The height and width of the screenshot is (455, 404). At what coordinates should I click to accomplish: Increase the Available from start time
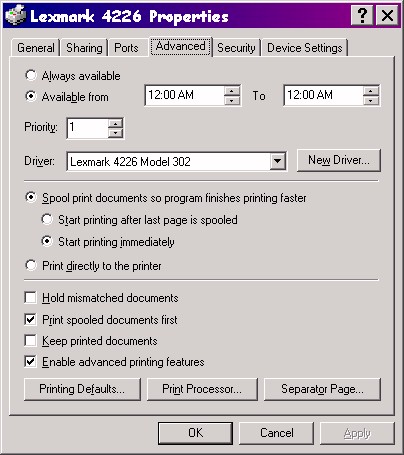point(232,91)
